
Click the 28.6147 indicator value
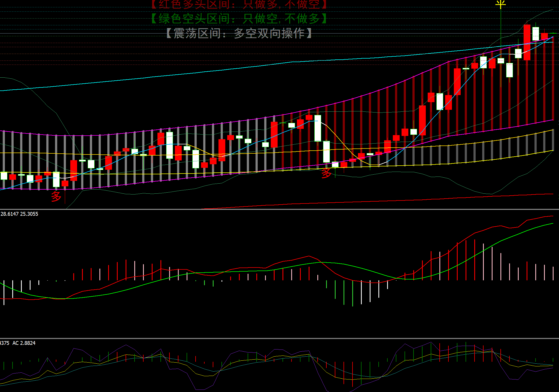[9, 214]
